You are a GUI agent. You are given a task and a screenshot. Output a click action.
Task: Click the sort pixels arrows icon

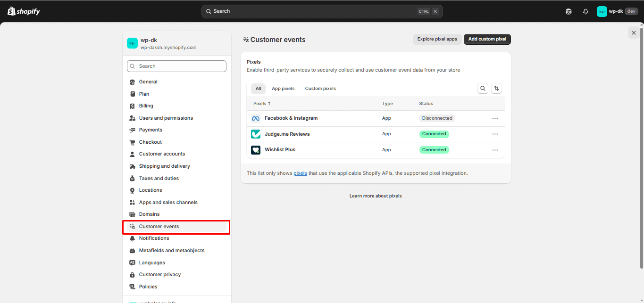(x=496, y=88)
